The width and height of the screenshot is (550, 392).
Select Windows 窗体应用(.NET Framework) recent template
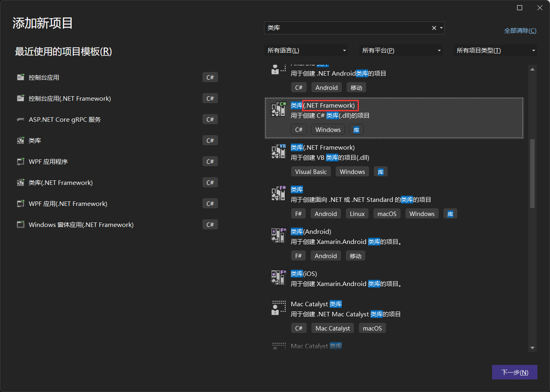(81, 225)
